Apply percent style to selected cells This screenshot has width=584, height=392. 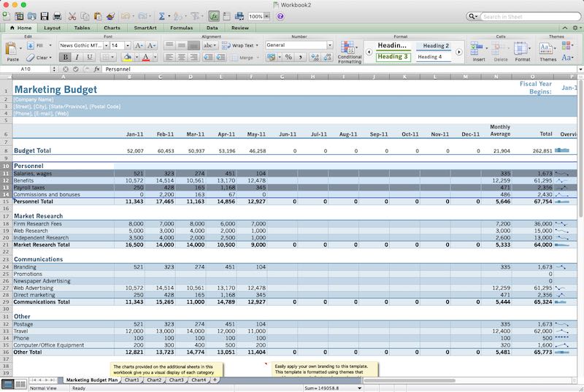pyautogui.click(x=288, y=58)
